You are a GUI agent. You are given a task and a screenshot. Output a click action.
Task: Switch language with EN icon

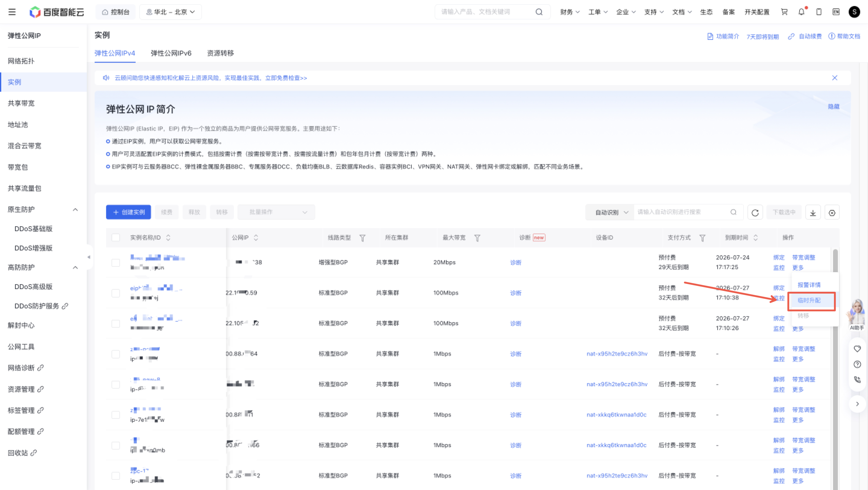point(836,12)
